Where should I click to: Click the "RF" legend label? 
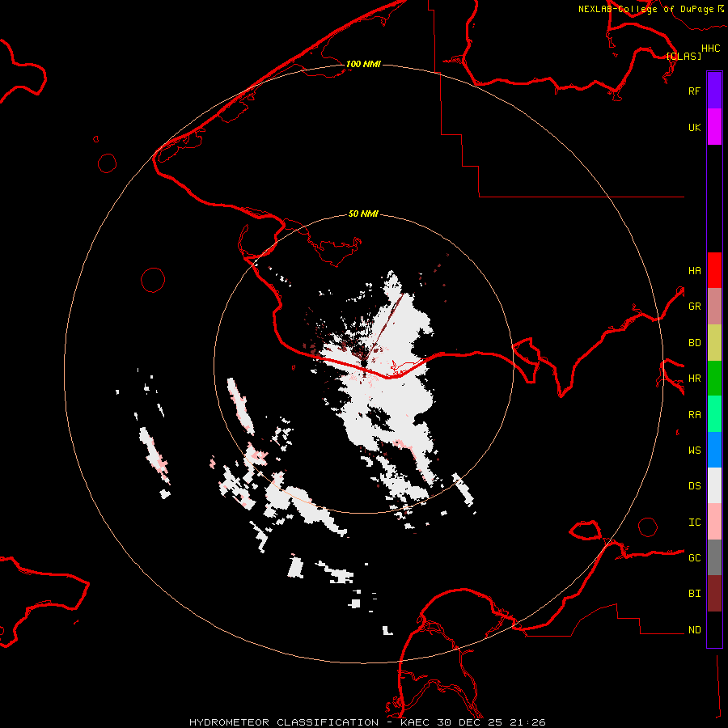point(694,91)
